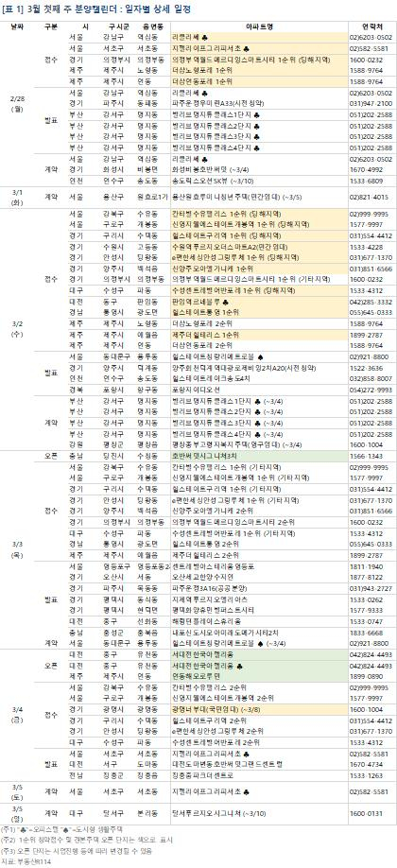Click phone number 042)285-3332
This screenshot has height=868, width=397.
pos(371,302)
